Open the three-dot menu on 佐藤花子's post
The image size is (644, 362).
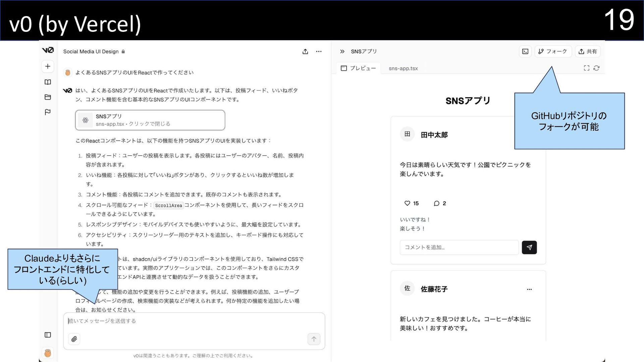[x=529, y=289]
